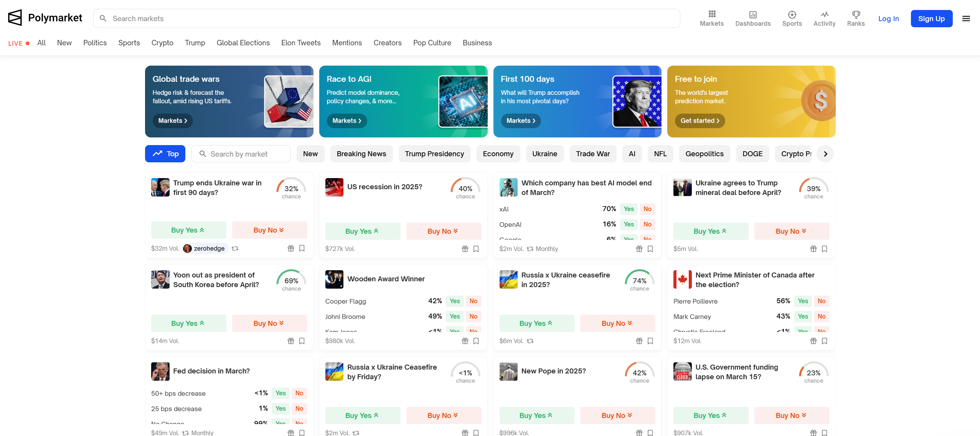The height and width of the screenshot is (436, 980).
Task: Click gift icon on best AI model card
Action: pos(639,249)
